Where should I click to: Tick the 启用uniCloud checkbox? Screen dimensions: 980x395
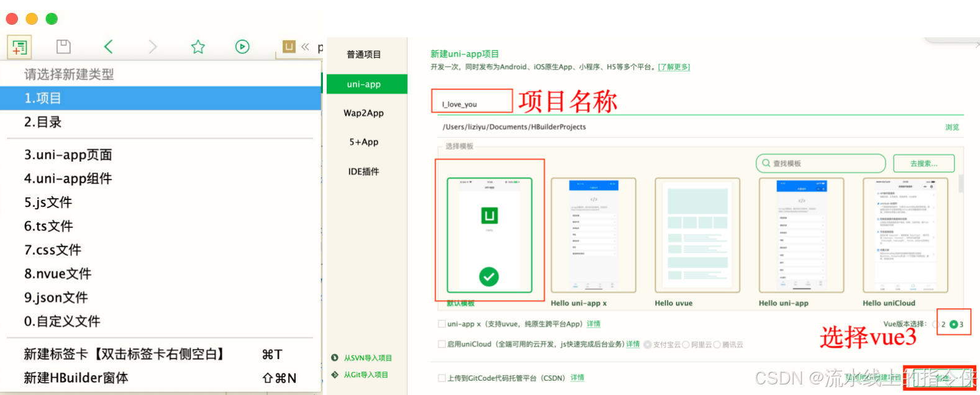coord(442,344)
